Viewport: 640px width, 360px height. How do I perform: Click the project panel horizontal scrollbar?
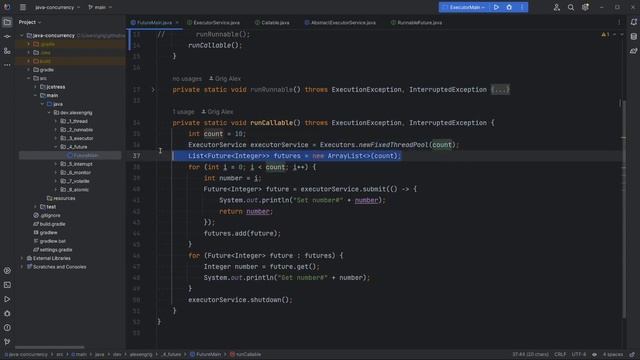pos(50,347)
